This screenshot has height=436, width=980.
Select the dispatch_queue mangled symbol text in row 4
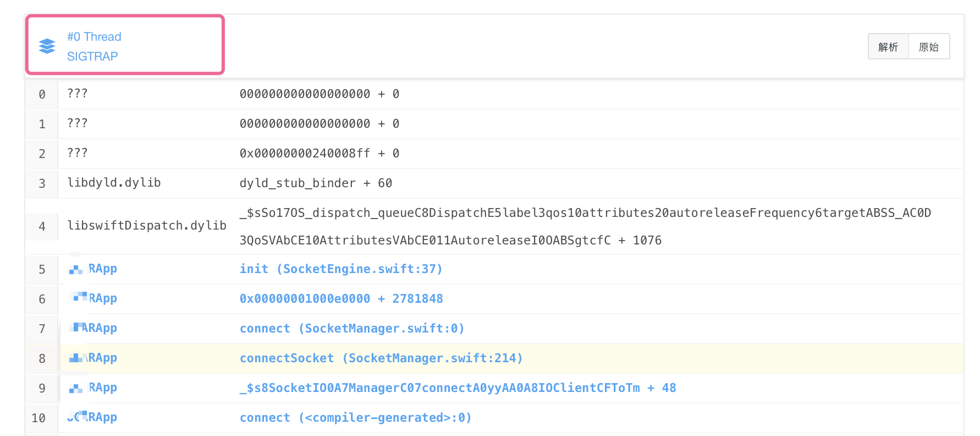tap(585, 226)
